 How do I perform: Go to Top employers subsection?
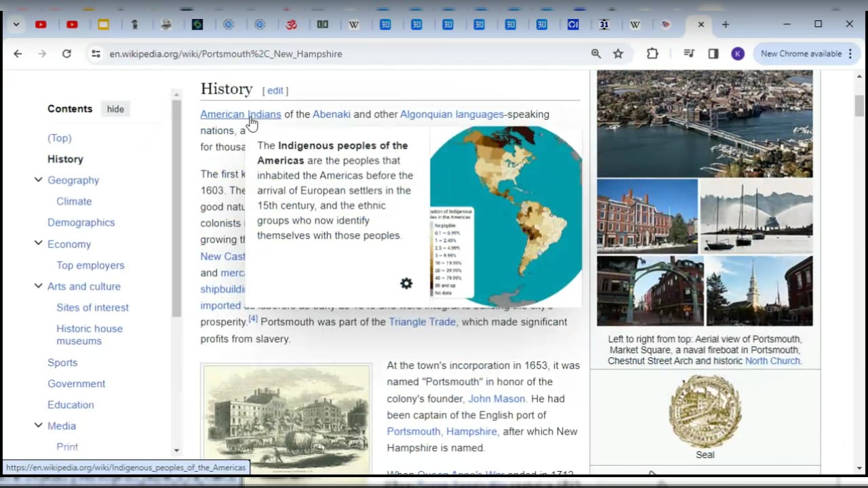click(x=90, y=265)
